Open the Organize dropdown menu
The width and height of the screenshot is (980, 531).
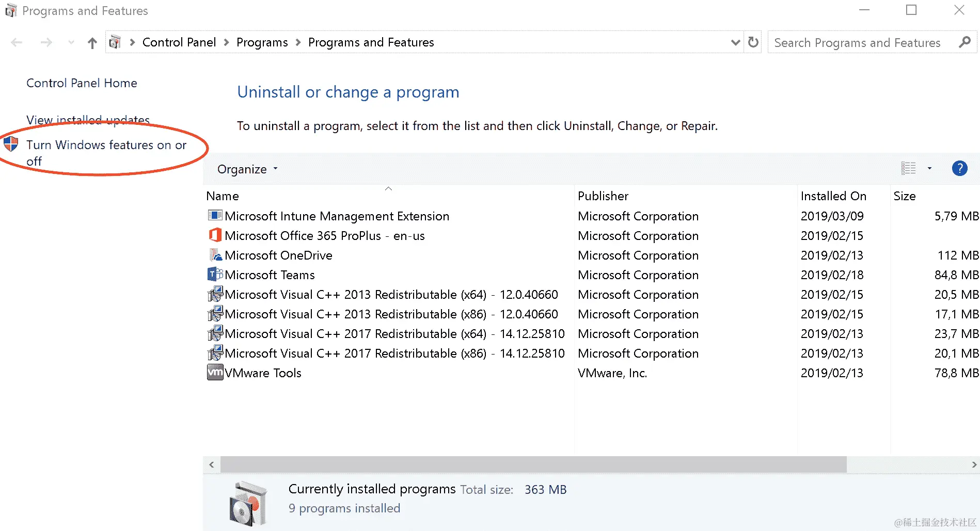click(247, 169)
